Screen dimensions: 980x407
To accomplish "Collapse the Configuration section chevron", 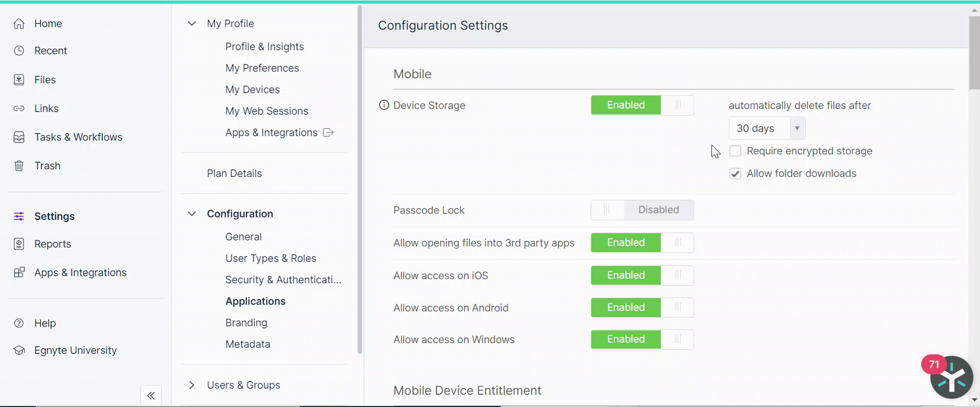I will pyautogui.click(x=192, y=214).
